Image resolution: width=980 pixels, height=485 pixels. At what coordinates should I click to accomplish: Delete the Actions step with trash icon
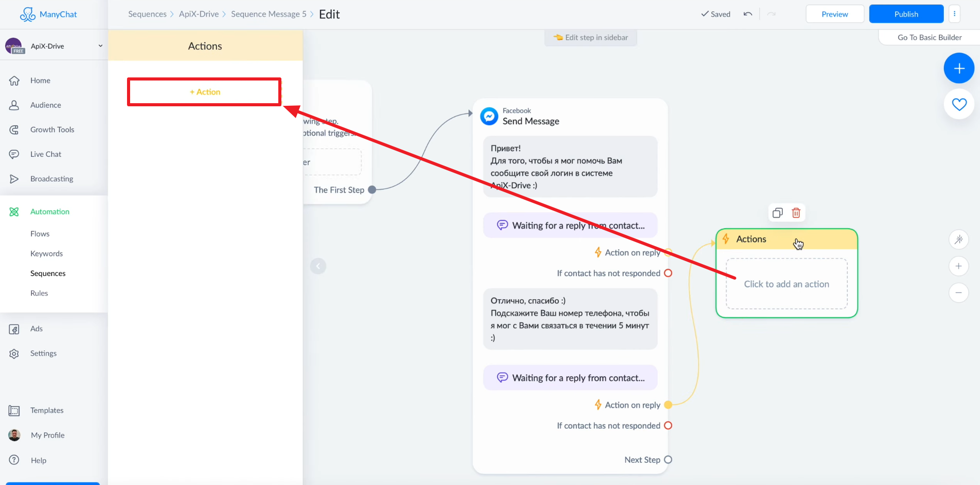[796, 213]
